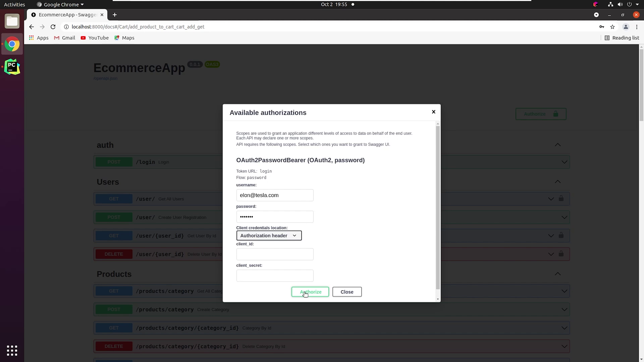The height and width of the screenshot is (362, 644).
Task: Click the PyCharm icon in dock
Action: point(12,67)
